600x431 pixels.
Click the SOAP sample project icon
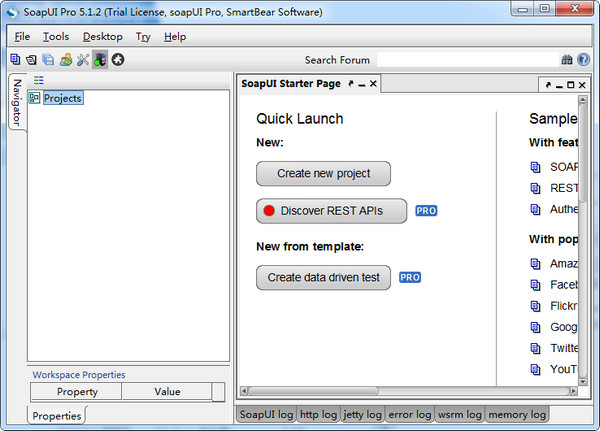coord(535,167)
